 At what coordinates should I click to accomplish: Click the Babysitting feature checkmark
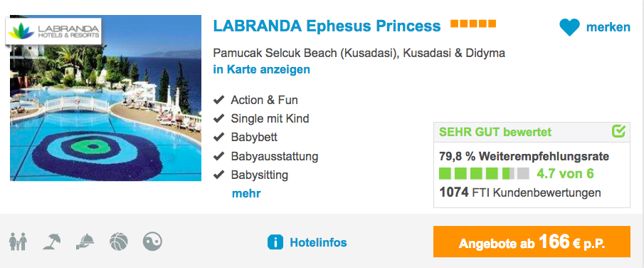pos(219,175)
